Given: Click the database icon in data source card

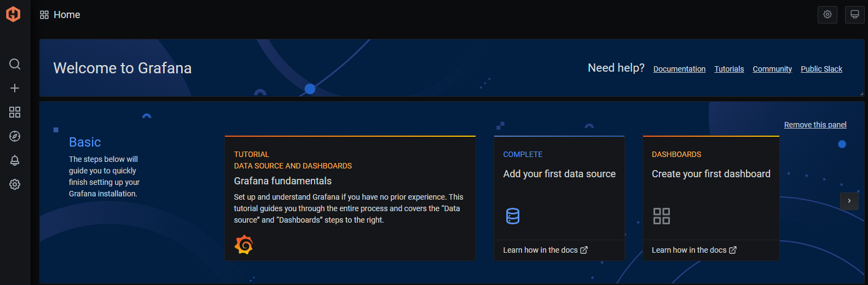Looking at the screenshot, I should [x=513, y=216].
